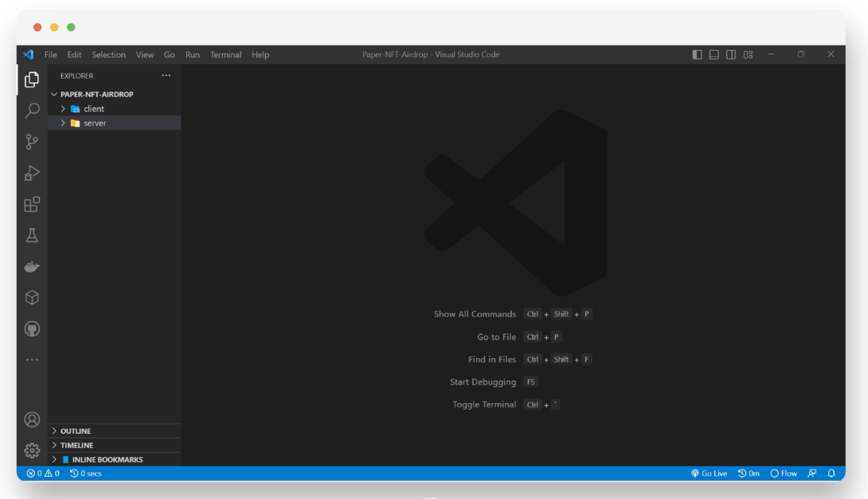Expand the TIMELINE section
868x499 pixels.
pos(114,445)
